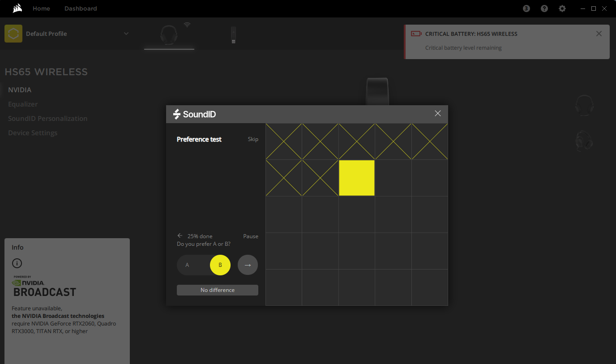Open the Dashboard tab

[81, 9]
